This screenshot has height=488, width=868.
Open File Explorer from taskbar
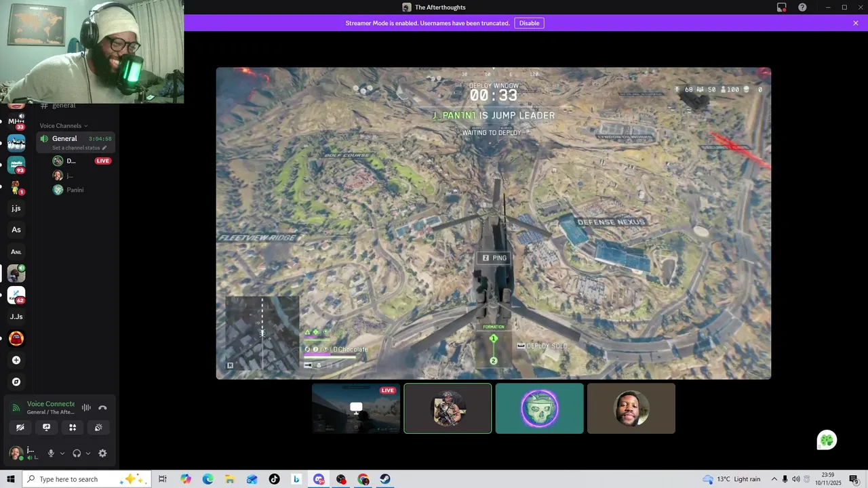coord(230,479)
